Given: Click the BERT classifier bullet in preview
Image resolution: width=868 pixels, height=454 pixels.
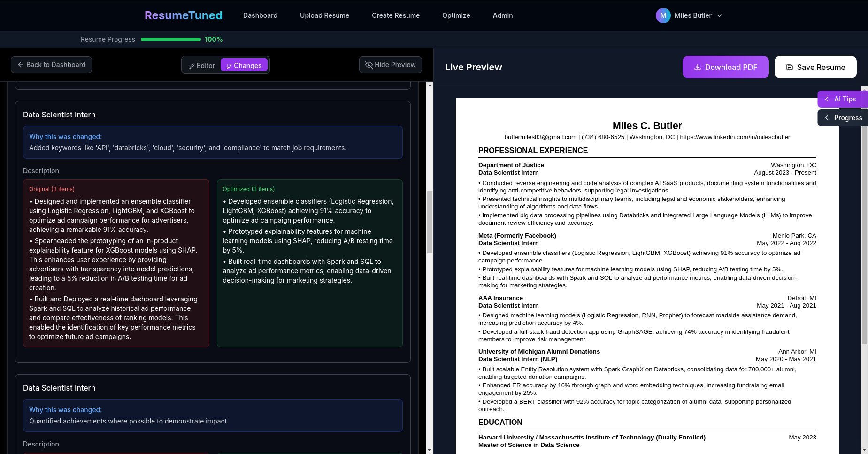Looking at the screenshot, I should [635, 406].
